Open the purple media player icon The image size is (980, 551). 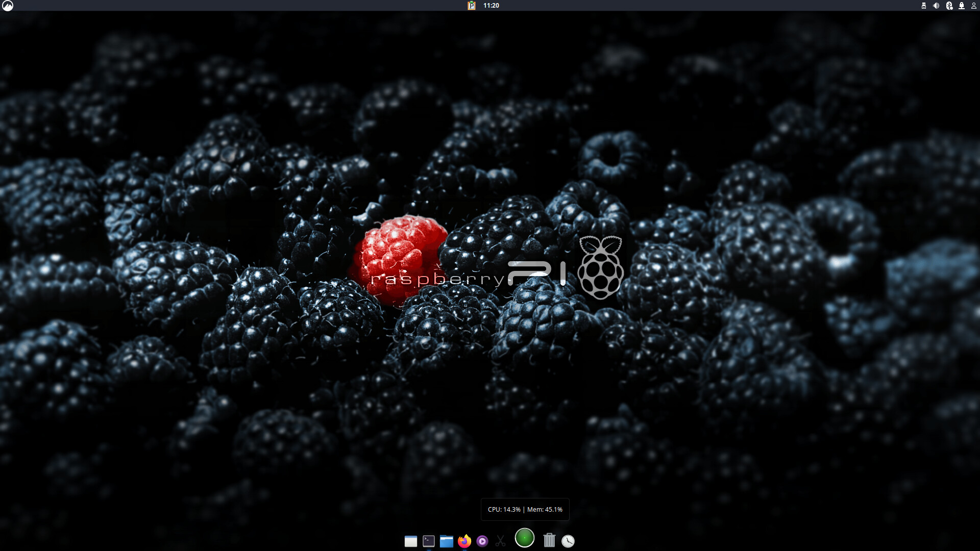[482, 541]
